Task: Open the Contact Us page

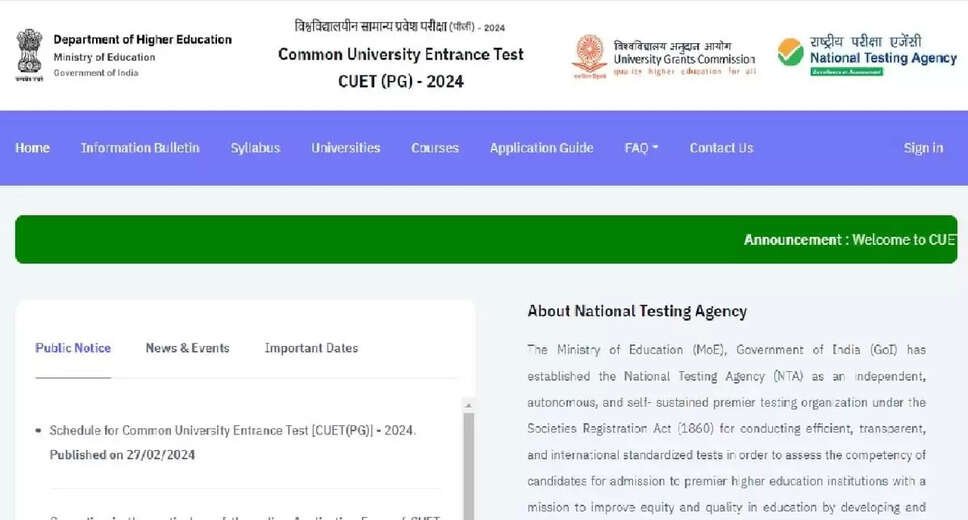Action: coord(722,148)
